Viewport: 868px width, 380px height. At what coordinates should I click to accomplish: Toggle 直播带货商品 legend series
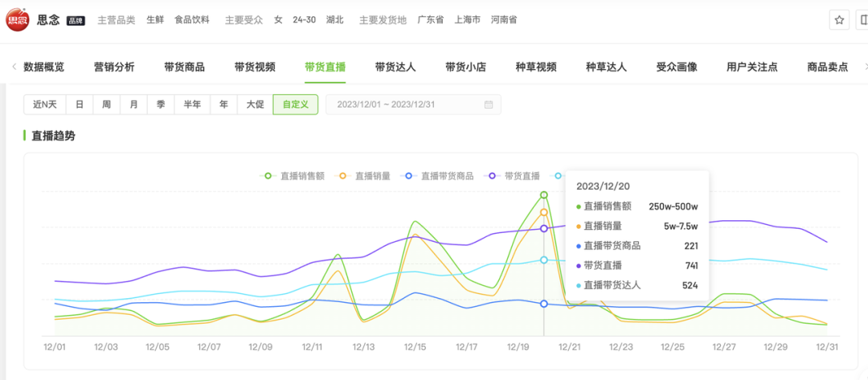(440, 176)
